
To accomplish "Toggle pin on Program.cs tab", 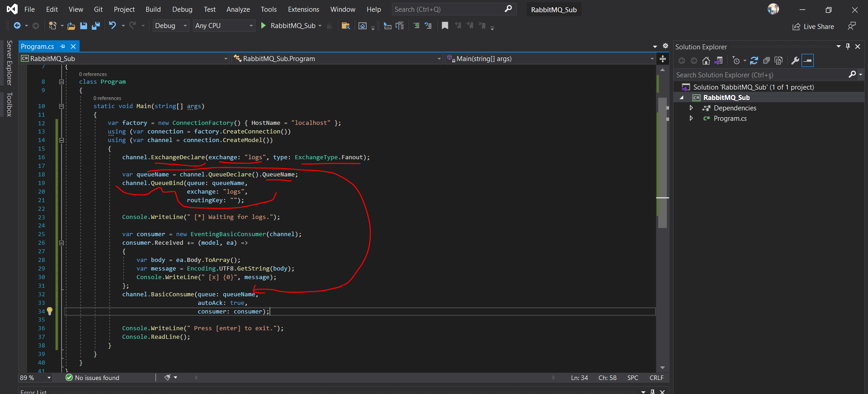I will pos(63,47).
